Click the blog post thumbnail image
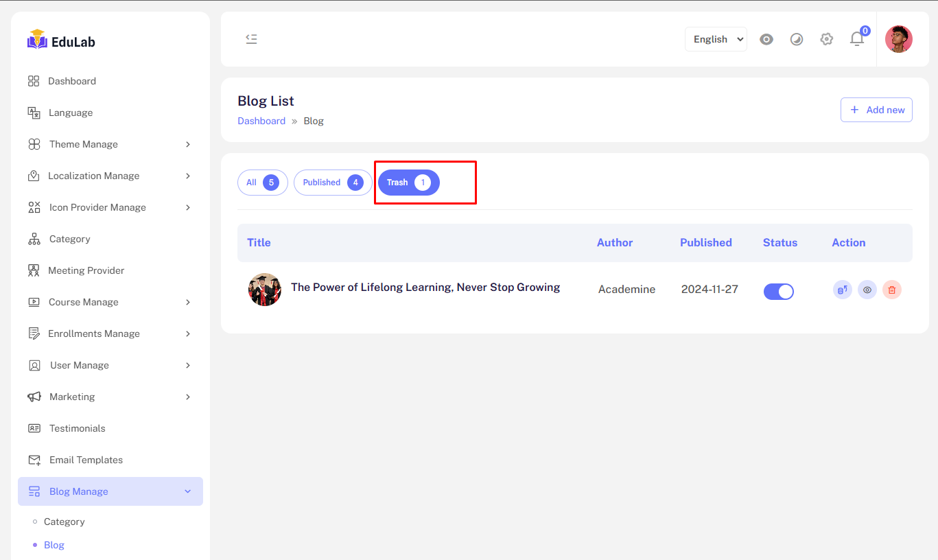 point(264,290)
